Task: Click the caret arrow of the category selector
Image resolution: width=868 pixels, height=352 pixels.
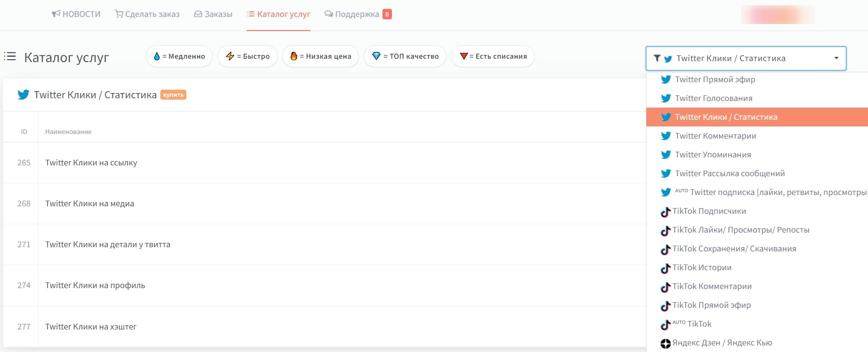Action: [x=836, y=58]
